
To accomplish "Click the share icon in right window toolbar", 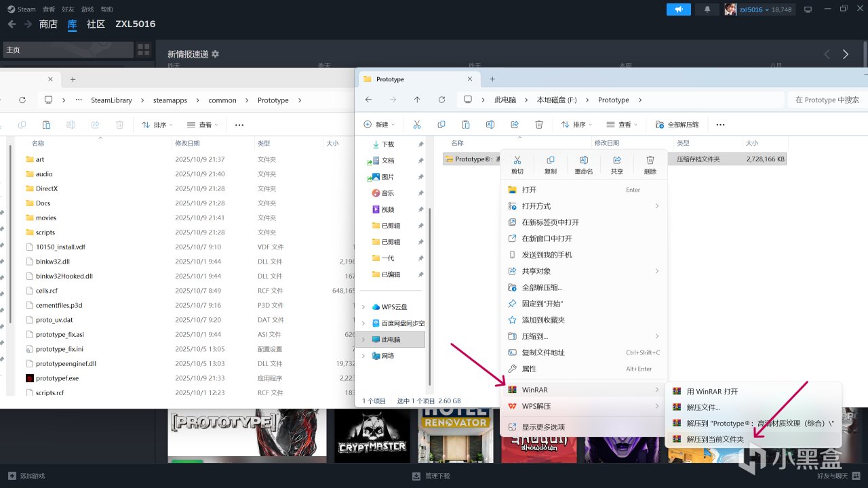I will [x=515, y=125].
